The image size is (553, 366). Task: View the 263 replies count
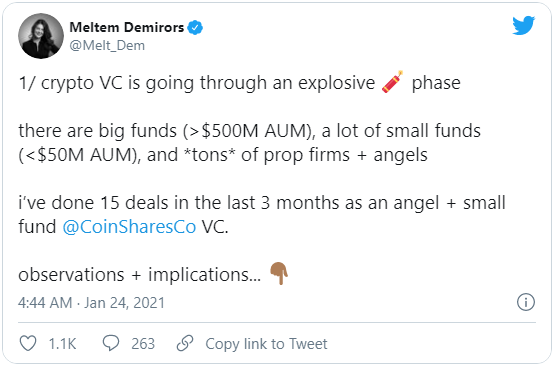[x=143, y=344]
